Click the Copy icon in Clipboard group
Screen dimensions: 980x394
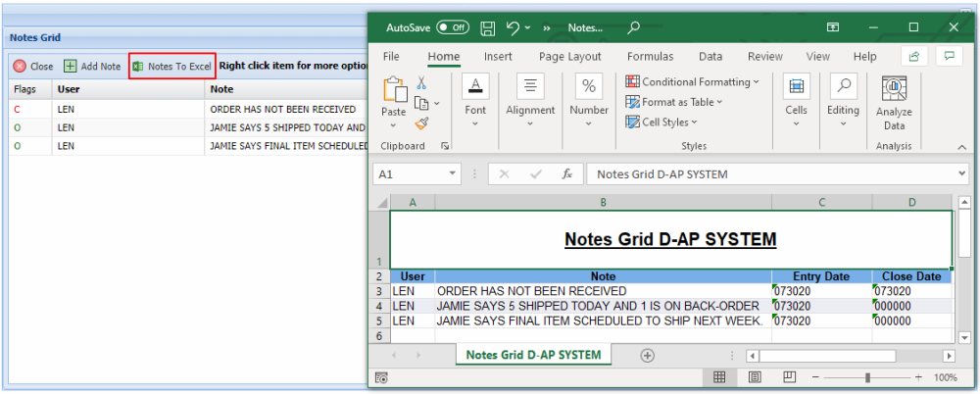click(421, 103)
